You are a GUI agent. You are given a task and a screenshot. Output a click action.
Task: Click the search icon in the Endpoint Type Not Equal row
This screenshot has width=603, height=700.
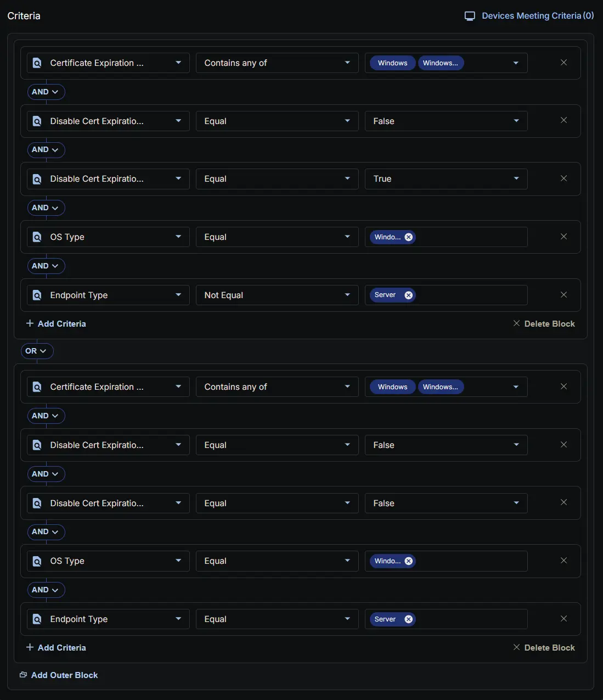[x=37, y=295]
